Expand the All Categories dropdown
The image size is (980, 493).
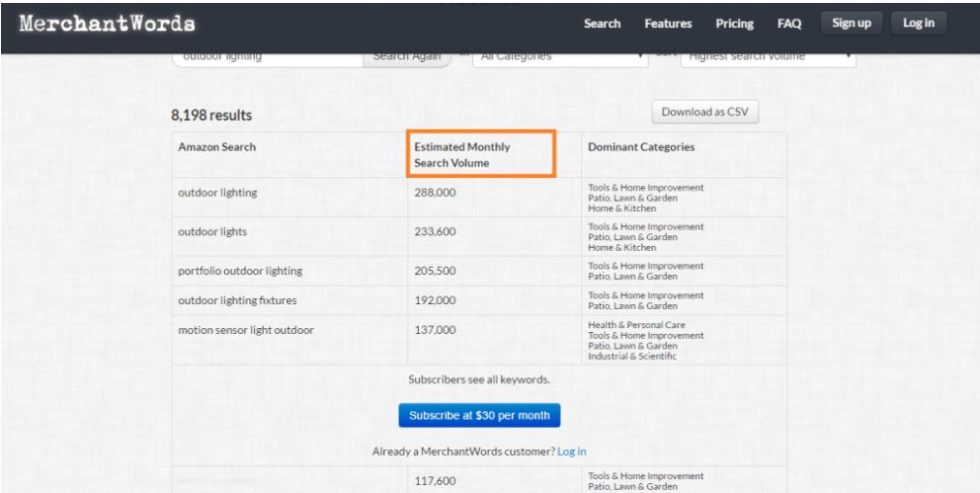559,57
